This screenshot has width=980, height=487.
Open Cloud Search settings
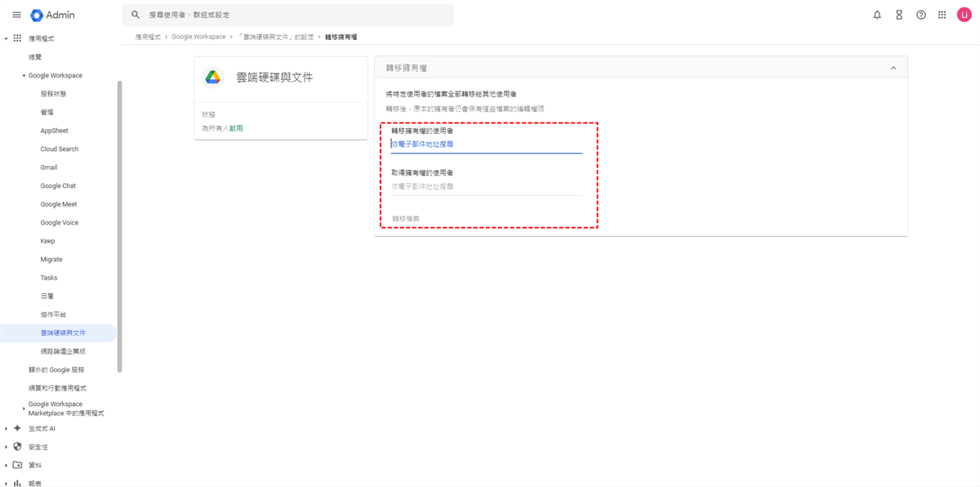coord(59,149)
